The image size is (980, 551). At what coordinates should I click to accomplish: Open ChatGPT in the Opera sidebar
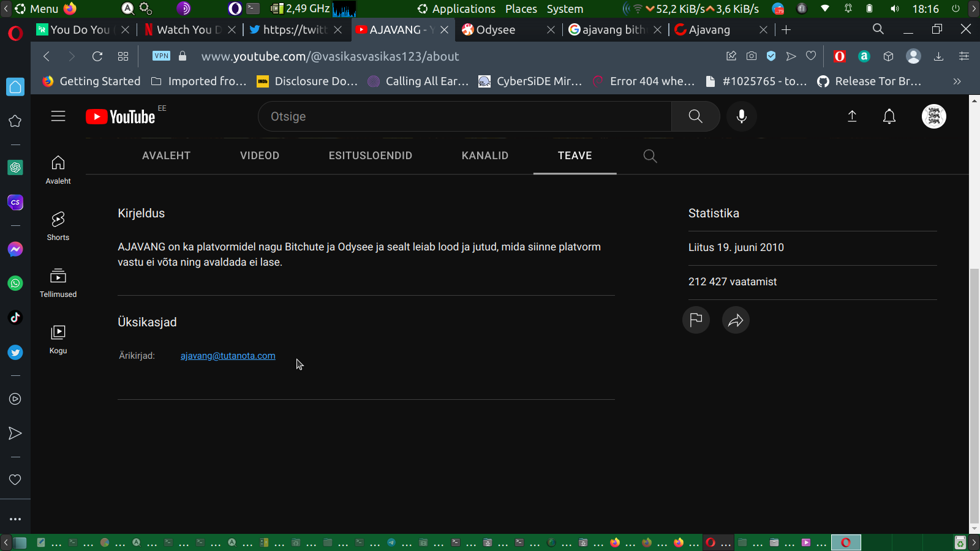click(x=15, y=167)
